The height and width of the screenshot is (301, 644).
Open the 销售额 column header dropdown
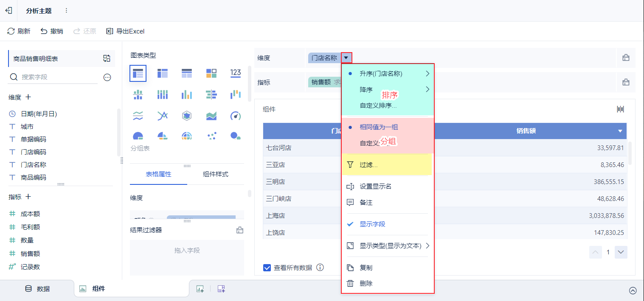(620, 131)
